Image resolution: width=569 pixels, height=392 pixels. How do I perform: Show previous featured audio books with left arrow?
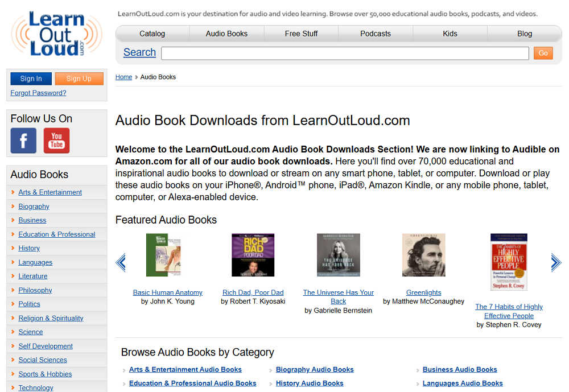point(121,262)
